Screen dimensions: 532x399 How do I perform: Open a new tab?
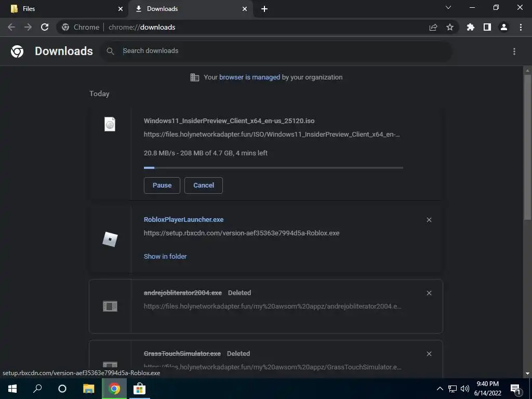(264, 9)
